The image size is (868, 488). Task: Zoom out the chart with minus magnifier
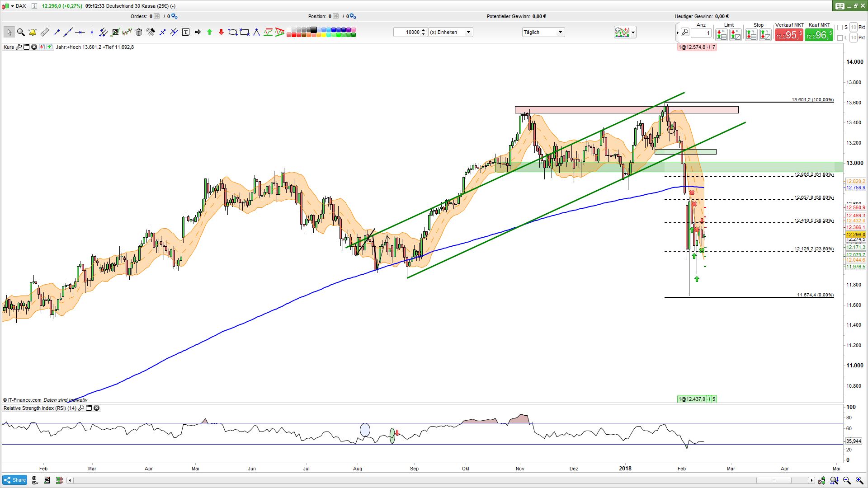[847, 480]
